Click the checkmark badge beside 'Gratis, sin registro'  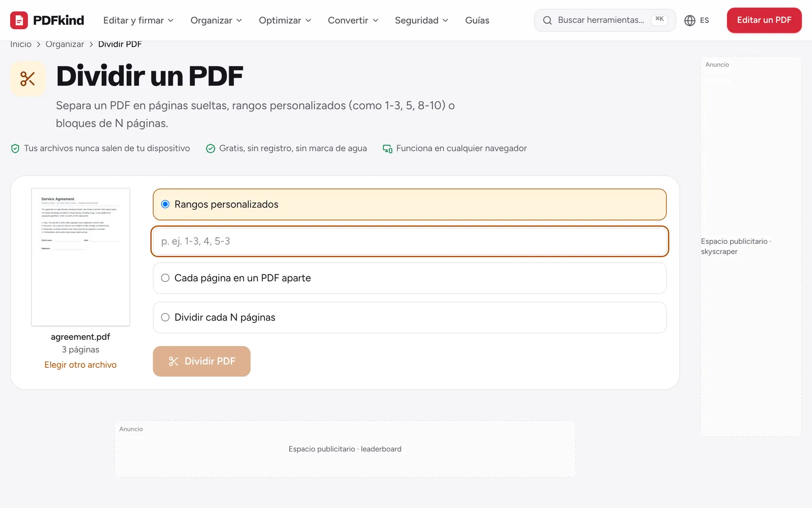tap(211, 148)
